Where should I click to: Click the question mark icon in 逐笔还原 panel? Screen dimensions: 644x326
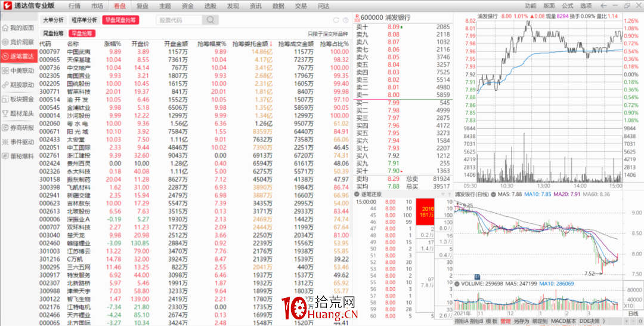click(448, 195)
